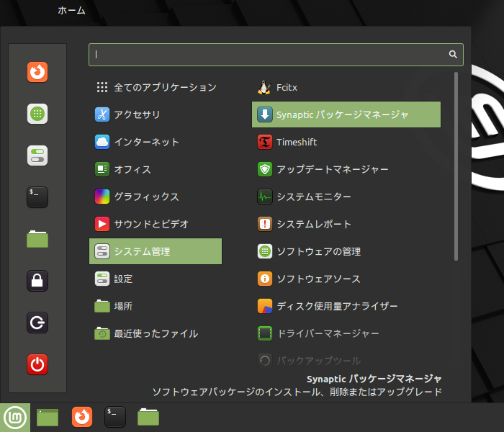The width and height of the screenshot is (504, 432).
Task: Click the Linux Mint menu button
Action: tap(15, 418)
